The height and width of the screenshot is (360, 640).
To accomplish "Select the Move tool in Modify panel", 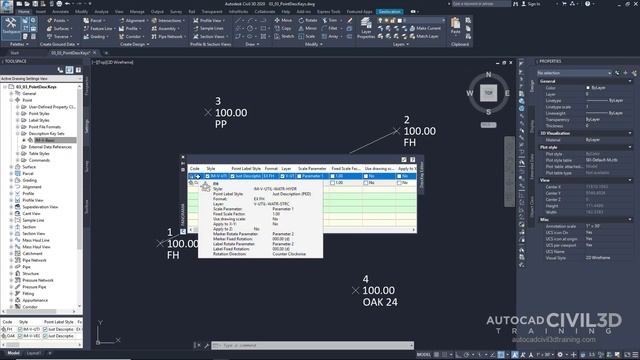I will [283, 20].
